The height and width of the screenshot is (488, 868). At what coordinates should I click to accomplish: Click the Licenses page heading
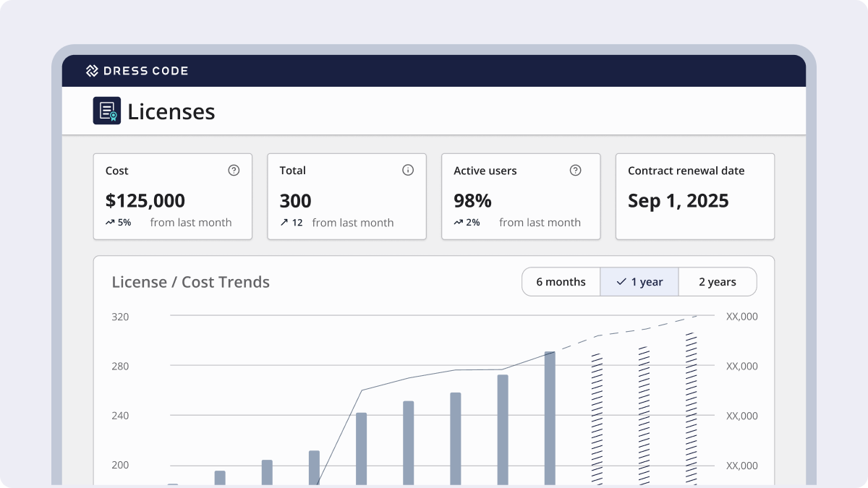(x=171, y=111)
